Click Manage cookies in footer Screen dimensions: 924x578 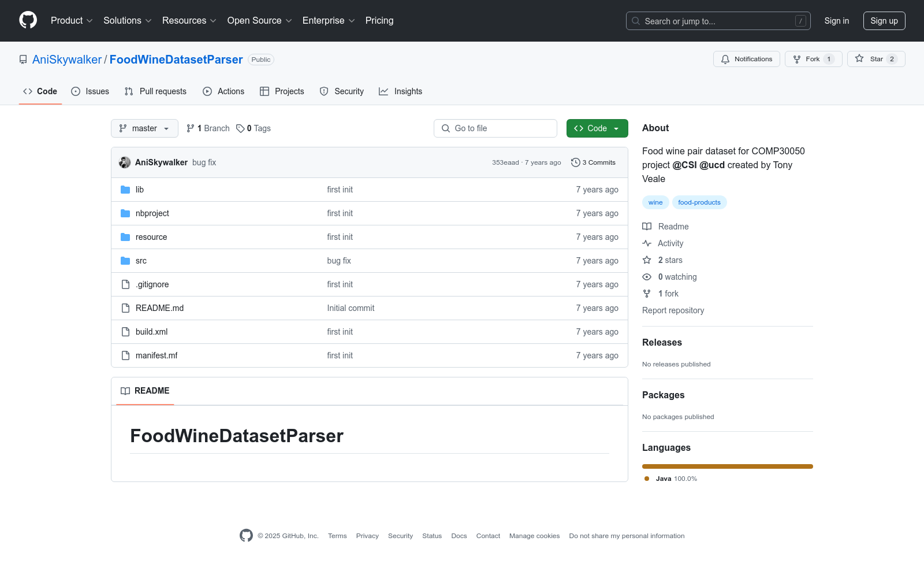535,536
